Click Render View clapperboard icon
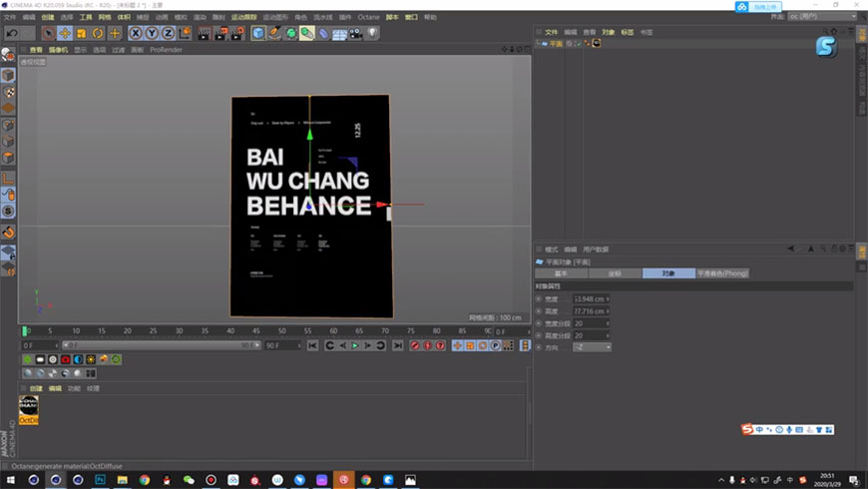 pos(204,33)
